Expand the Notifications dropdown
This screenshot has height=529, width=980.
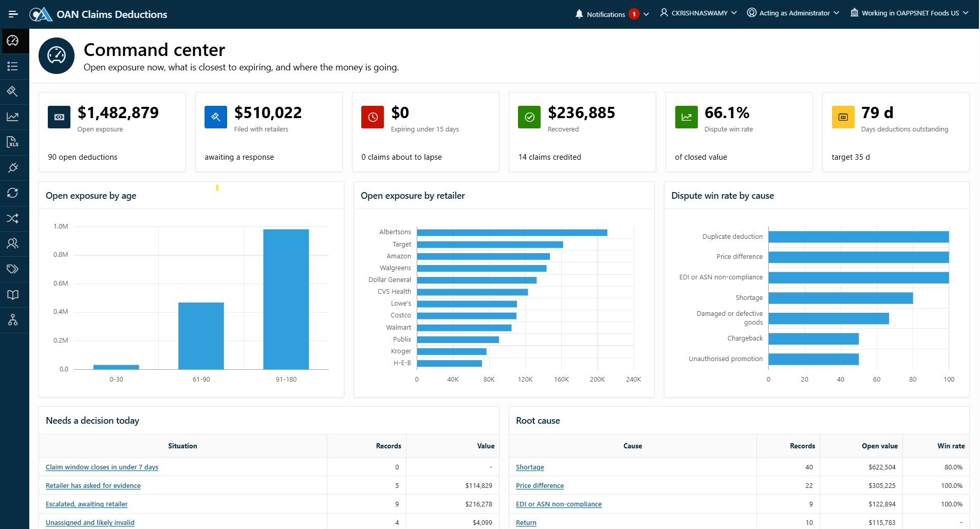pos(612,14)
